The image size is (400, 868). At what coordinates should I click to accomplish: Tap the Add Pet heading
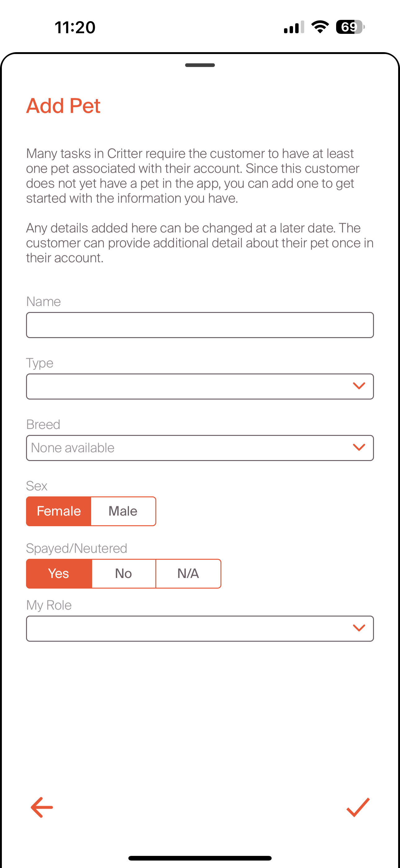(x=63, y=106)
